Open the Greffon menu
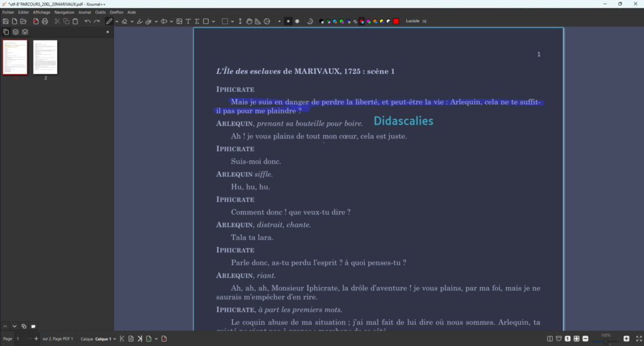The image size is (644, 346). click(116, 13)
